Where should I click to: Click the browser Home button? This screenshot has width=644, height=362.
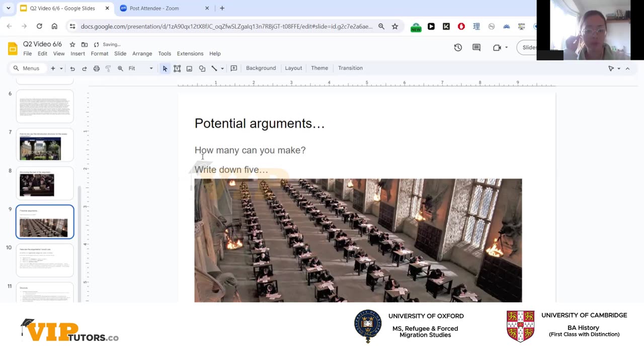coord(54,26)
